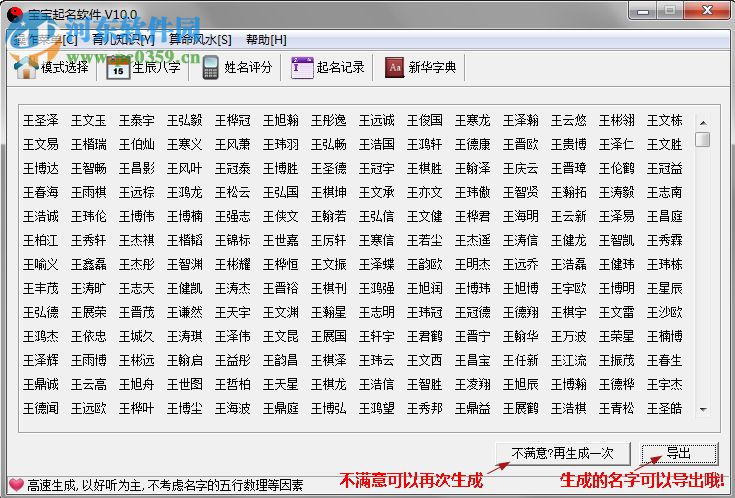This screenshot has width=735, height=498.
Task: Select the name 王健龙
Action: click(569, 241)
